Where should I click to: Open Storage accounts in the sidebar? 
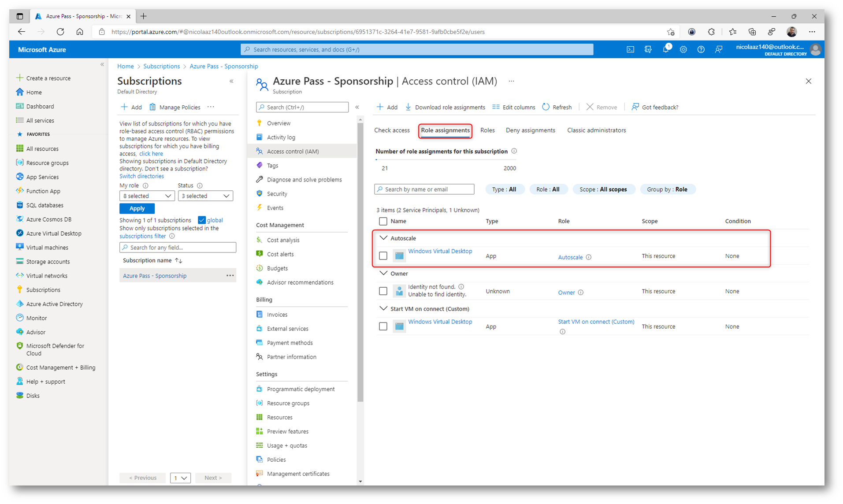click(x=48, y=261)
